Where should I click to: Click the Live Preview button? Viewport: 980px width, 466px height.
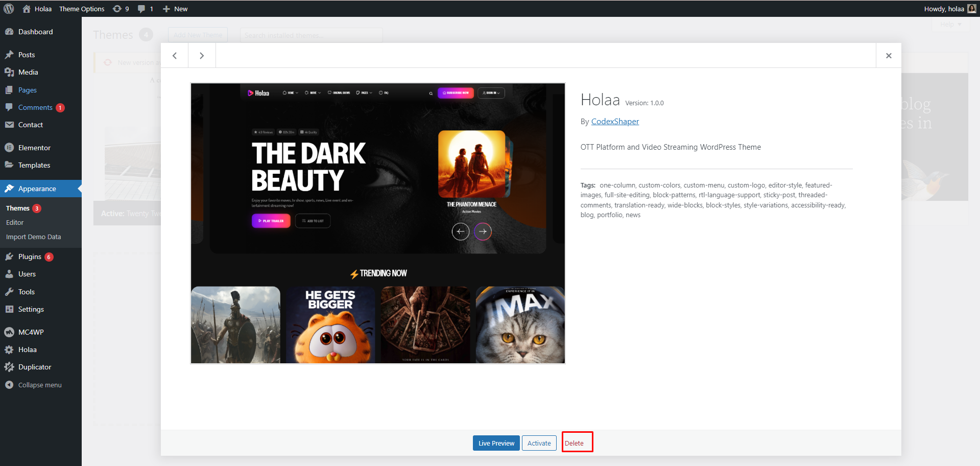tap(496, 443)
